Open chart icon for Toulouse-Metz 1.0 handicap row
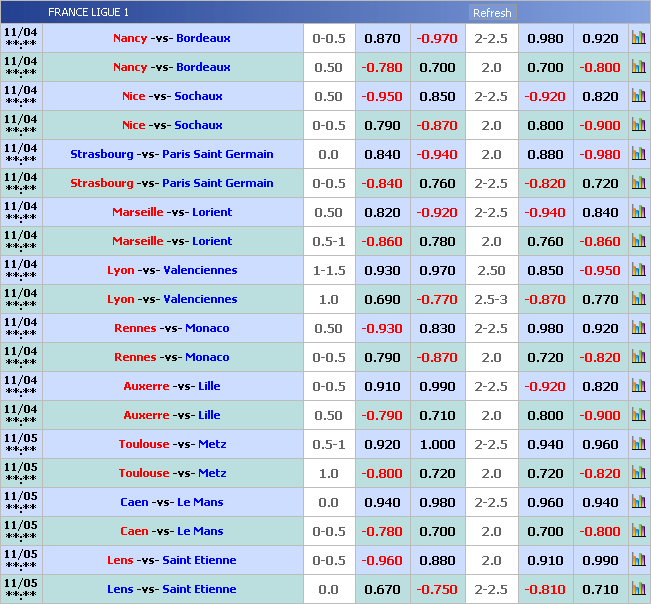Viewport: 651px width, 604px height. 638,473
